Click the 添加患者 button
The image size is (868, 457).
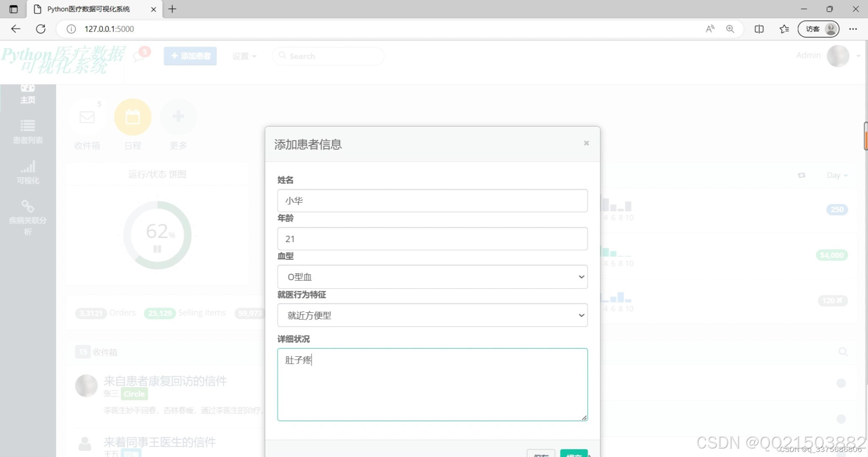click(190, 55)
